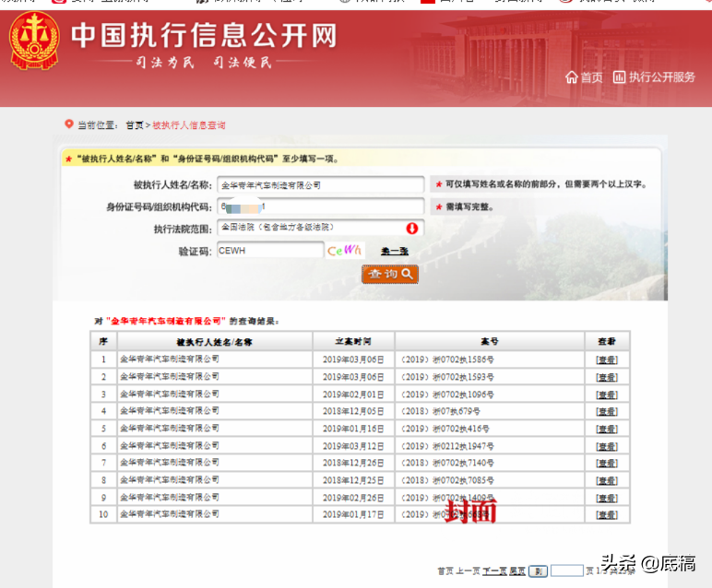Screen dimensions: 712x588
Task: Click 首页 link in header navigation
Action: coord(592,77)
